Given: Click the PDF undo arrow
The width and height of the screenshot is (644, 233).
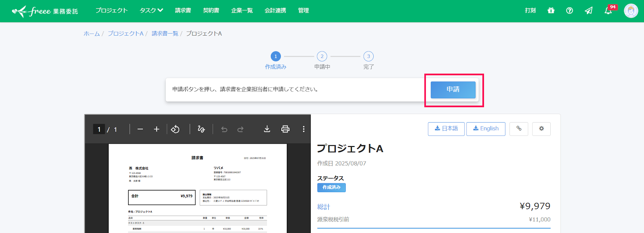Looking at the screenshot, I should coord(224,129).
